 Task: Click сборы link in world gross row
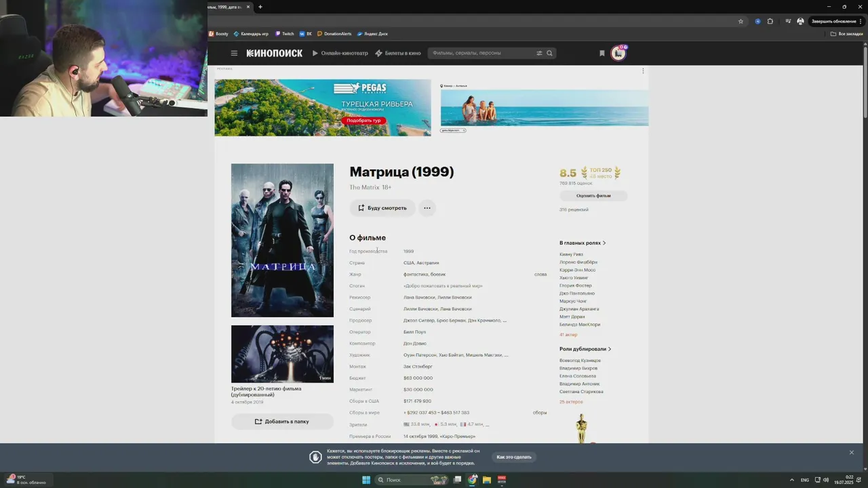coord(540,413)
